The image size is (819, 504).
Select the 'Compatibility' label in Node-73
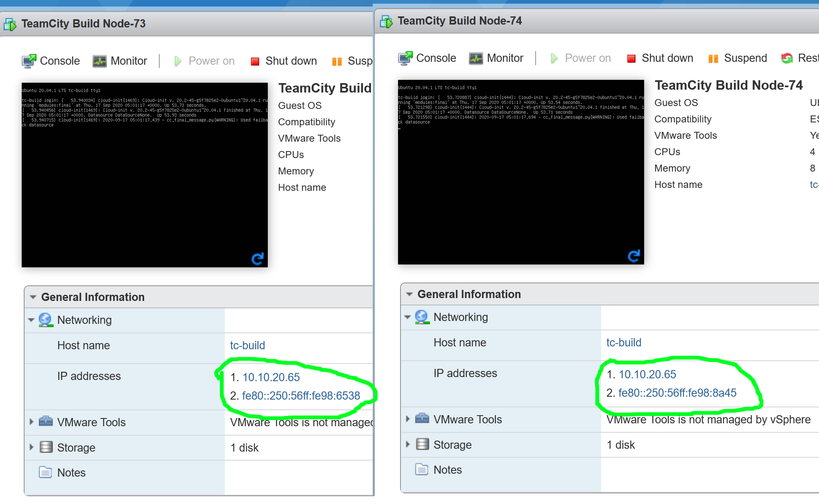coord(306,122)
